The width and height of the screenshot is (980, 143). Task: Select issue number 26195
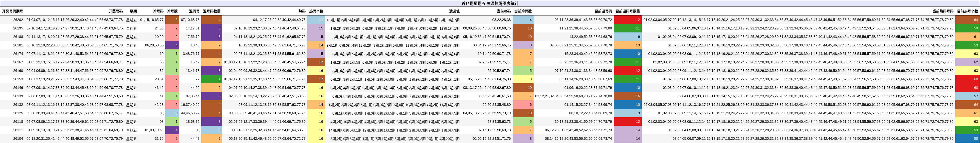[18, 28]
